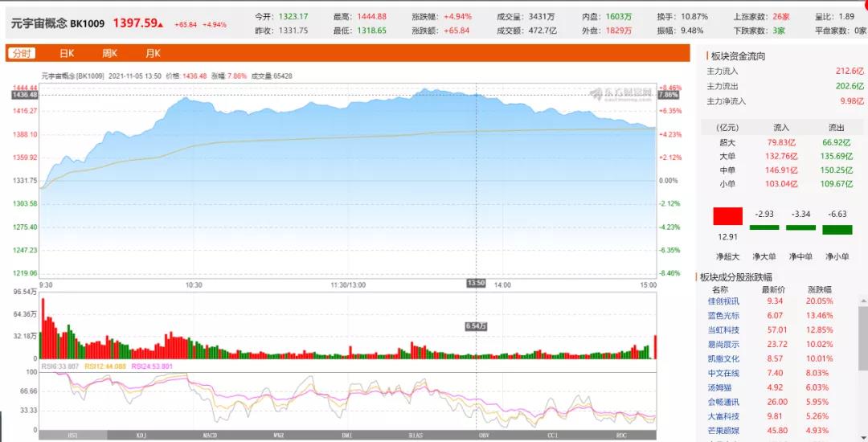
Task: Open stock 芒果超媒 link
Action: pos(723,431)
